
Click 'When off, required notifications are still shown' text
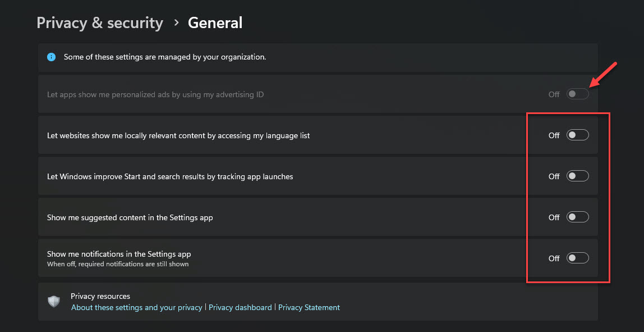coord(118,264)
